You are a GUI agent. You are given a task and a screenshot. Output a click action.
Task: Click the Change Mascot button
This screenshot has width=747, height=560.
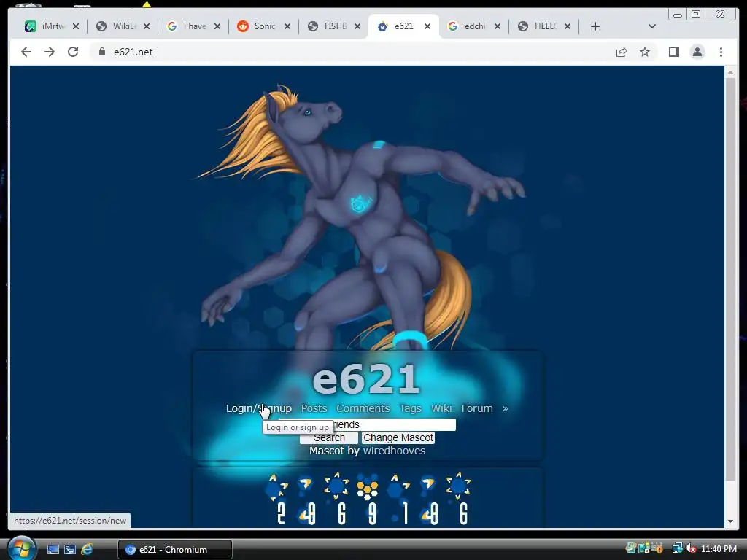(398, 437)
